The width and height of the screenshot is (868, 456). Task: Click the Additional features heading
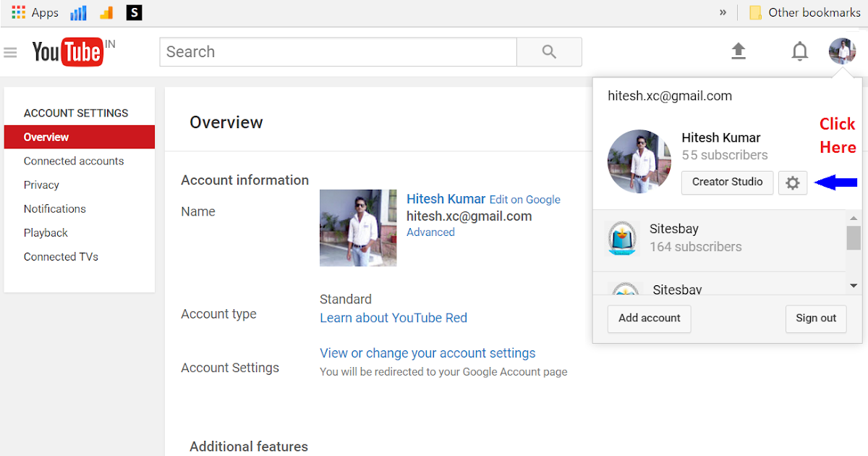click(249, 447)
